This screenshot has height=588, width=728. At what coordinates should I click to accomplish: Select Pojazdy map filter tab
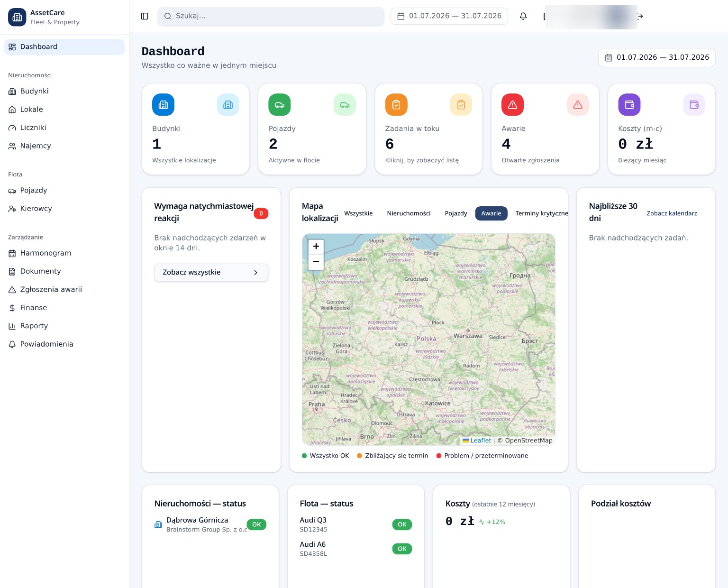[456, 213]
